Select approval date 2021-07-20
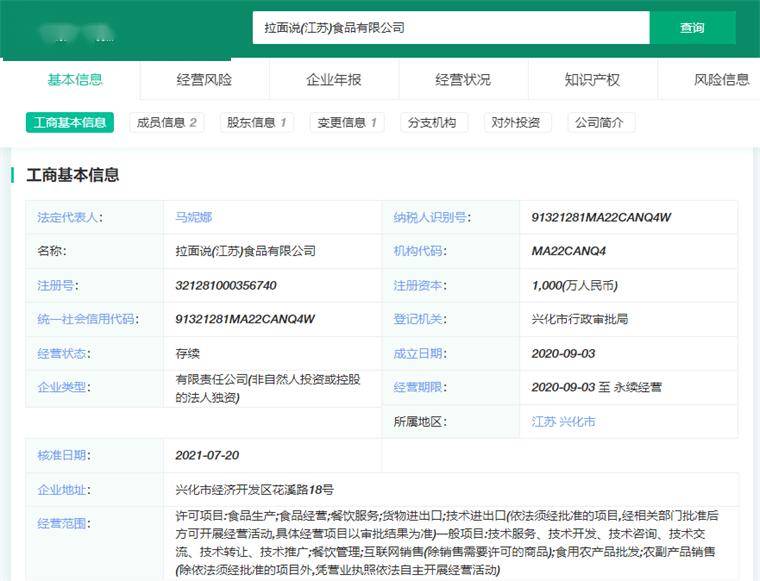The image size is (760, 581). pos(207,455)
